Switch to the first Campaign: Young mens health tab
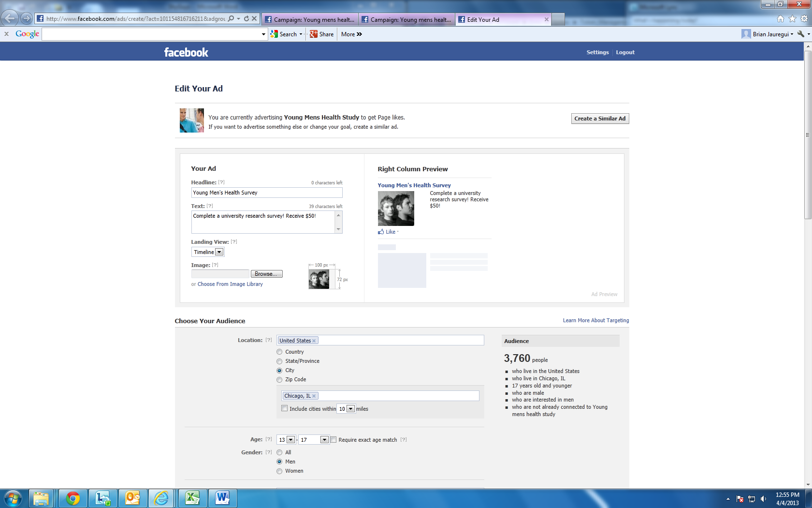Screen dimensions: 812x508 pos(310,19)
